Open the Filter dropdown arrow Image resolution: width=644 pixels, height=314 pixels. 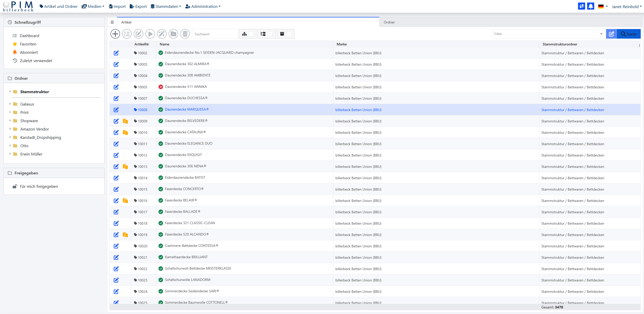coord(601,34)
